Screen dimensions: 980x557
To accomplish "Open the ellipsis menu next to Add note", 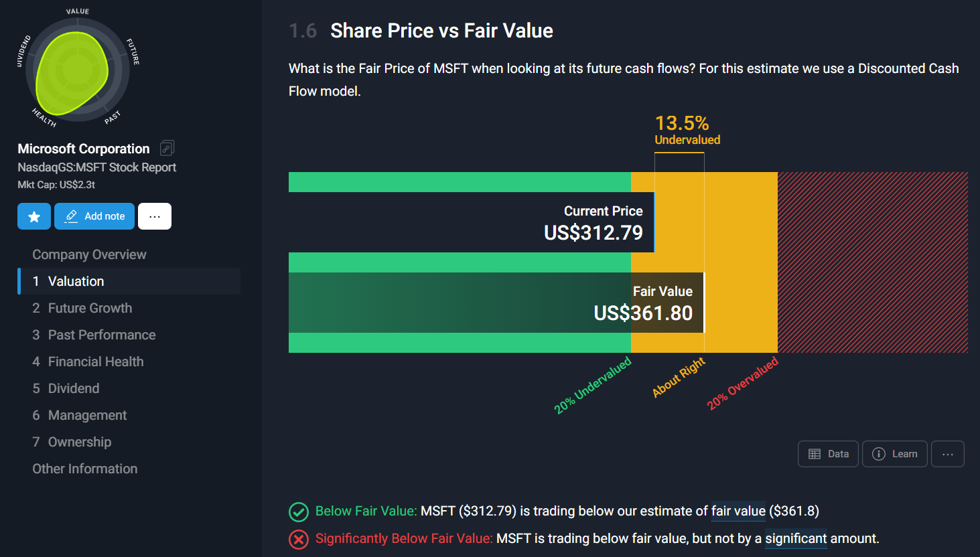I will coord(154,216).
